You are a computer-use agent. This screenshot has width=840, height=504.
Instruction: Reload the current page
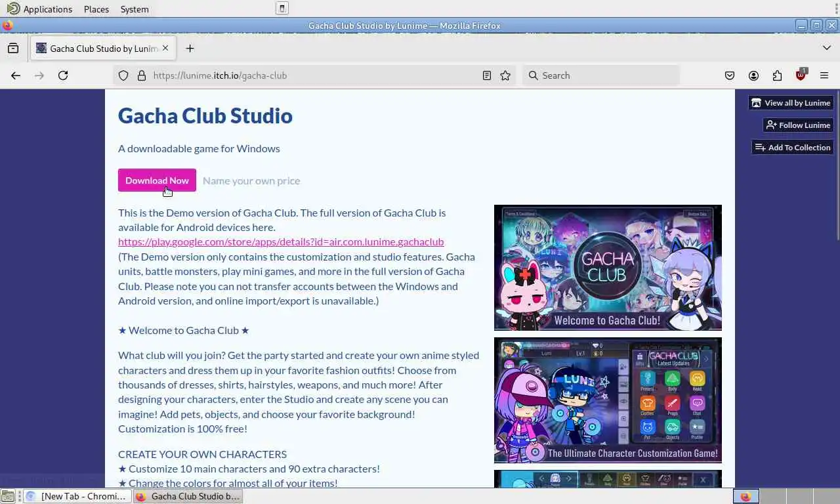click(63, 75)
